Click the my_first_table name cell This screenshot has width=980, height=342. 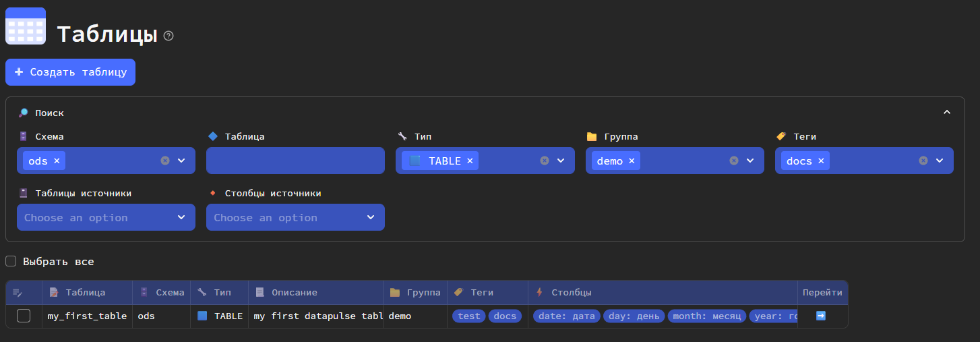point(87,316)
